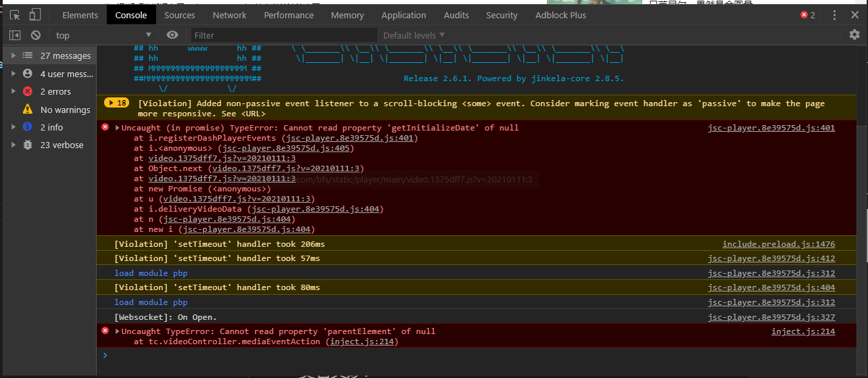Switch to the Elements tab

click(80, 15)
